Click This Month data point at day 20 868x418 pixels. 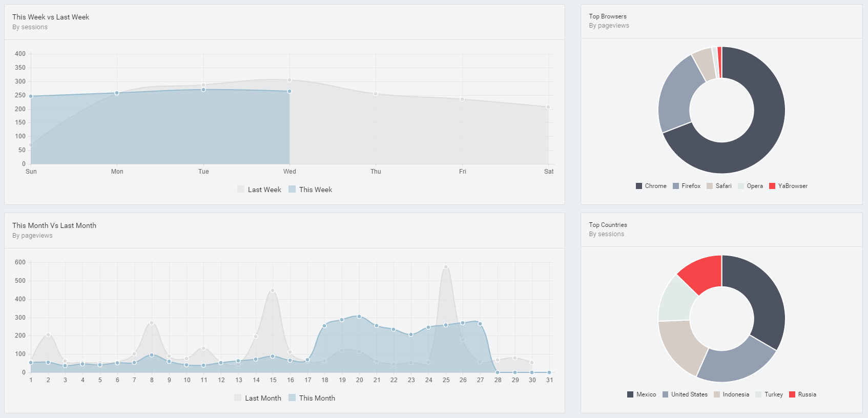click(x=359, y=317)
